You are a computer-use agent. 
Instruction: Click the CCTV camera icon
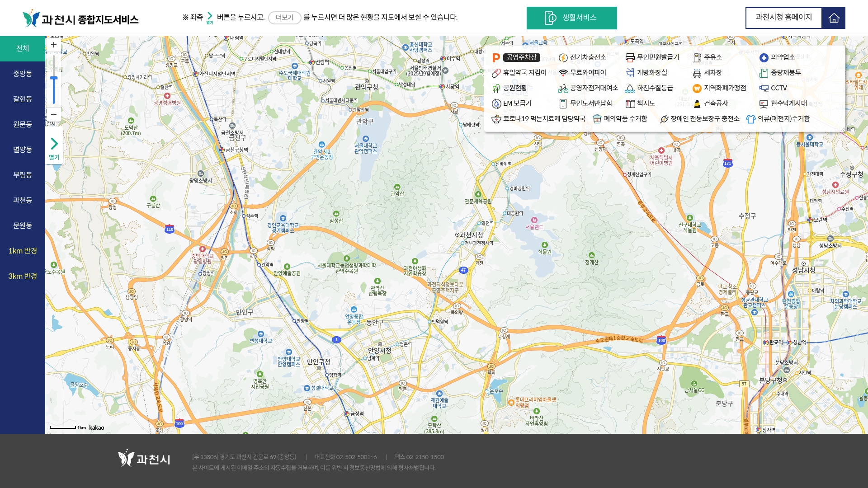coord(764,88)
